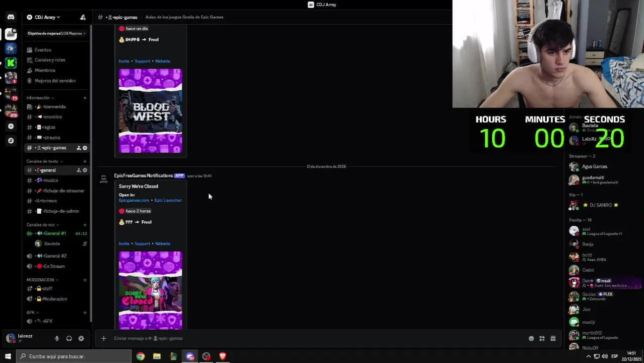Add channel to Información category

85,98
